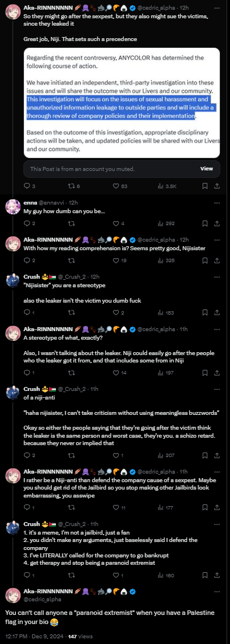
Task: Bookmark the top post showing 3.5K views
Action: tap(205, 186)
